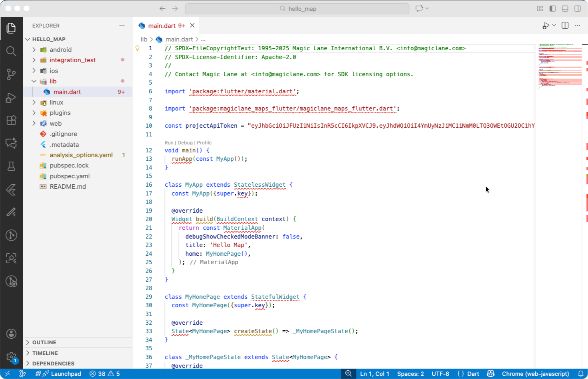Open the Run and Debug view
Viewport: 588px width, 379px height.
(11, 97)
